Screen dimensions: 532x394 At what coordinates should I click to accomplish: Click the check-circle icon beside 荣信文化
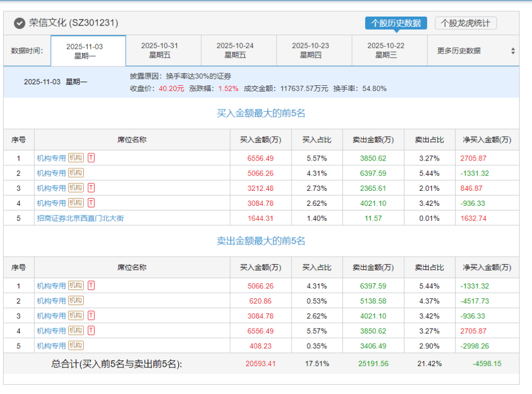[x=19, y=23]
